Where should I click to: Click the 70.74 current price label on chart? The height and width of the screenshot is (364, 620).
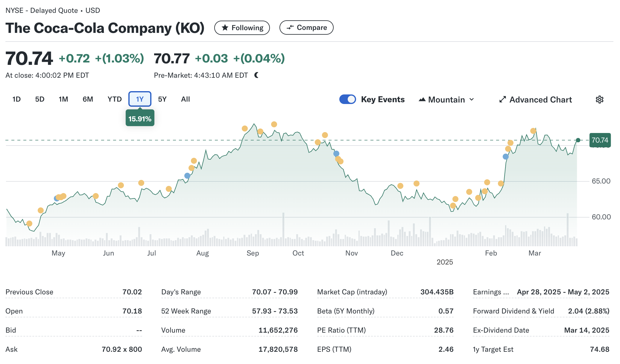(600, 140)
